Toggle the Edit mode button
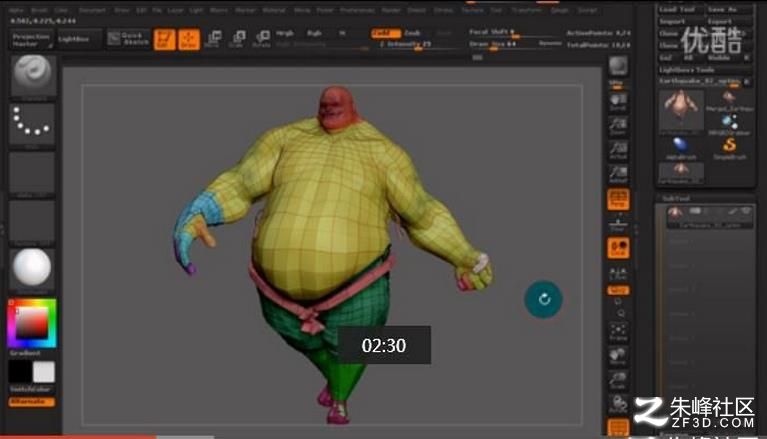767x439 pixels. point(164,39)
